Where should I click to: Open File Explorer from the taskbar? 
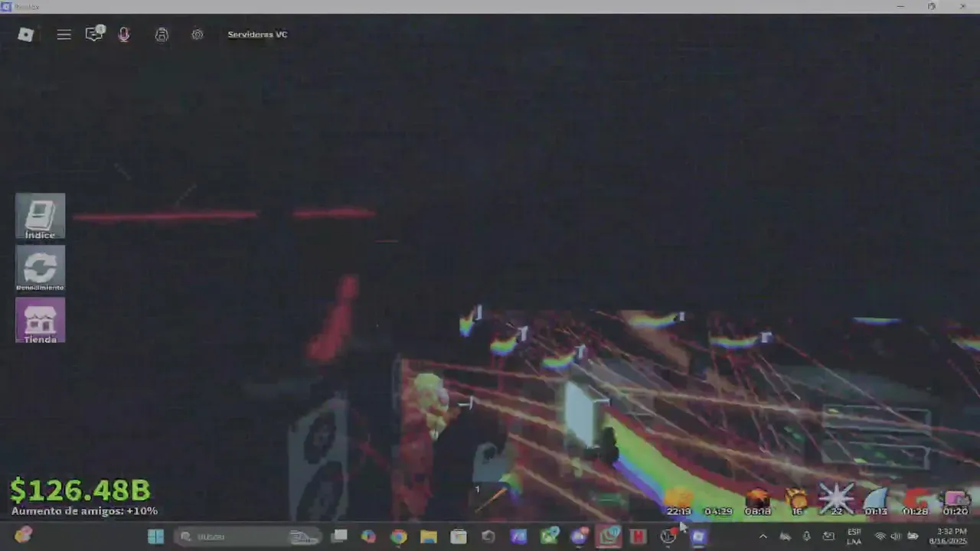[x=428, y=536]
